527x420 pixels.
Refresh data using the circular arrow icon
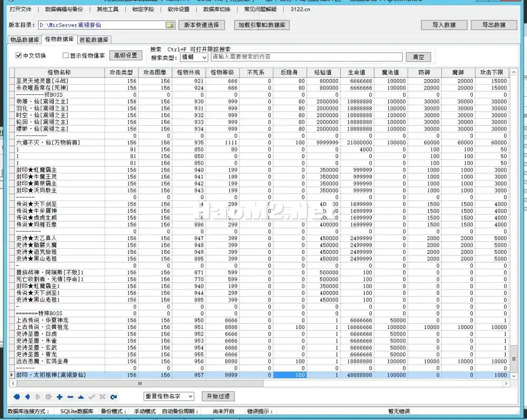[x=114, y=397]
